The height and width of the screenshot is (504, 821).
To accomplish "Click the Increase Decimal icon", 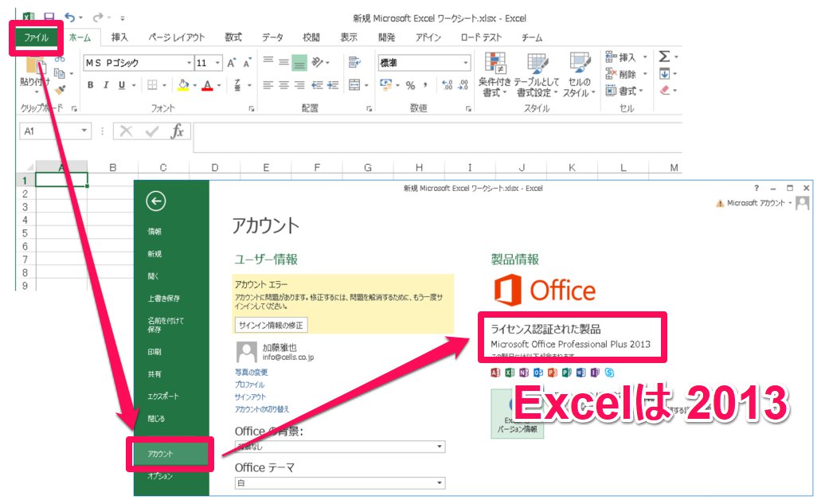I will click(448, 84).
